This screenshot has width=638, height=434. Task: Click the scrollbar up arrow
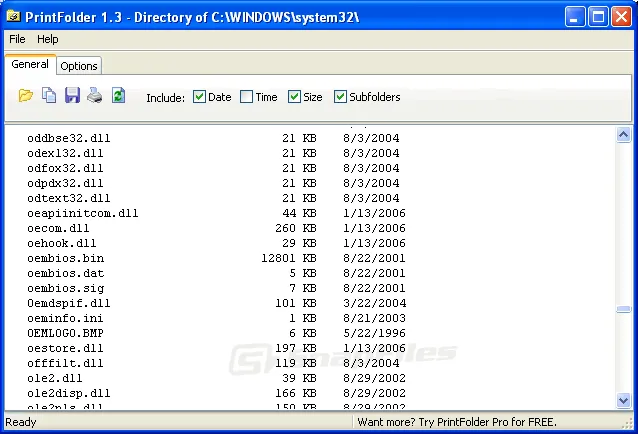point(623,134)
